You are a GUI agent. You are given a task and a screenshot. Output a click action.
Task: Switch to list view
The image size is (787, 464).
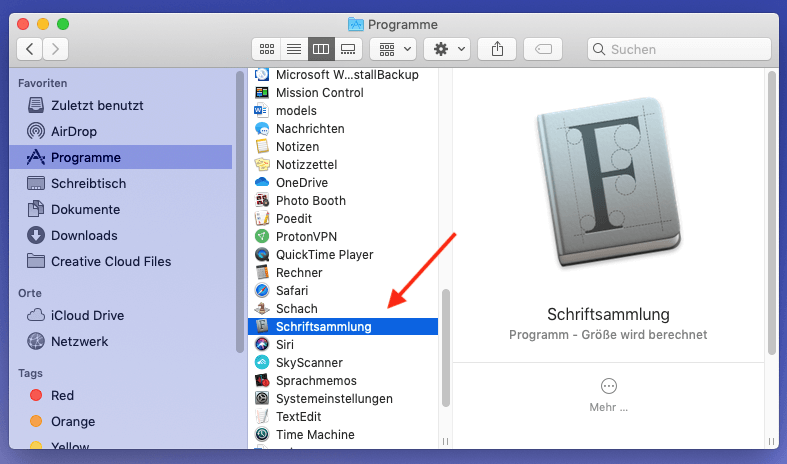click(294, 49)
